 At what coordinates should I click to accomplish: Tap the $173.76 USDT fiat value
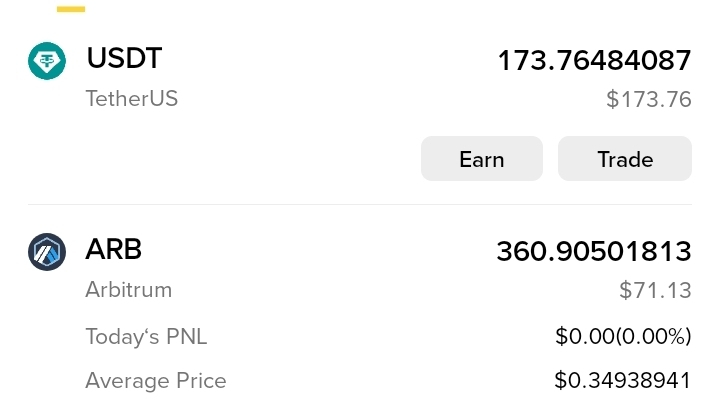(x=648, y=100)
